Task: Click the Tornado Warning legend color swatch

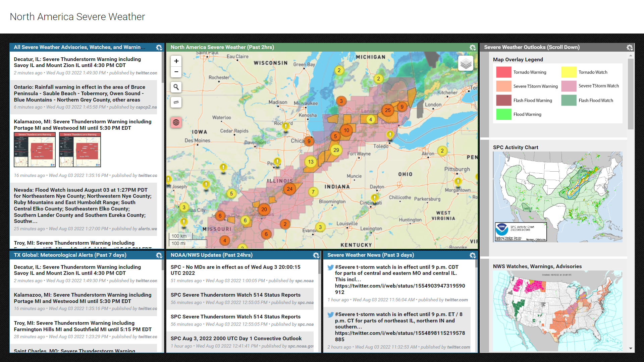Action: click(x=503, y=72)
